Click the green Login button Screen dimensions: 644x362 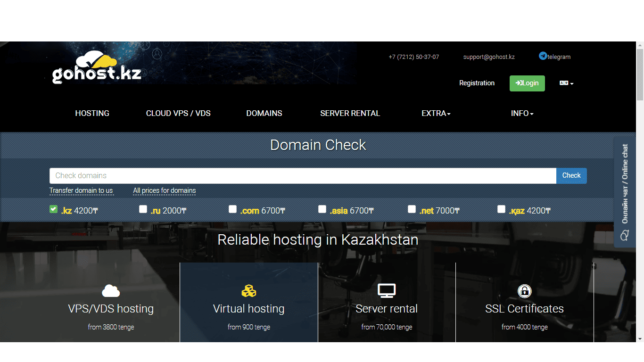click(x=527, y=83)
